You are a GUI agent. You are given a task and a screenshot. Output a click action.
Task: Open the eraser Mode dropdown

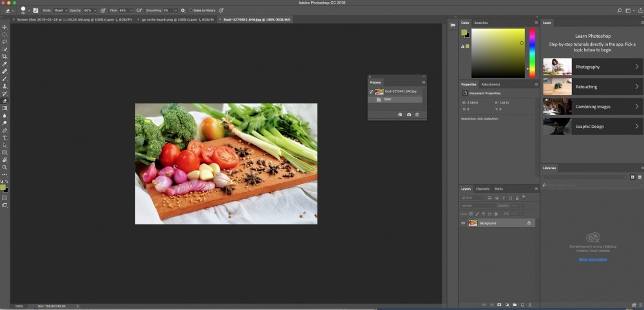[x=61, y=10]
